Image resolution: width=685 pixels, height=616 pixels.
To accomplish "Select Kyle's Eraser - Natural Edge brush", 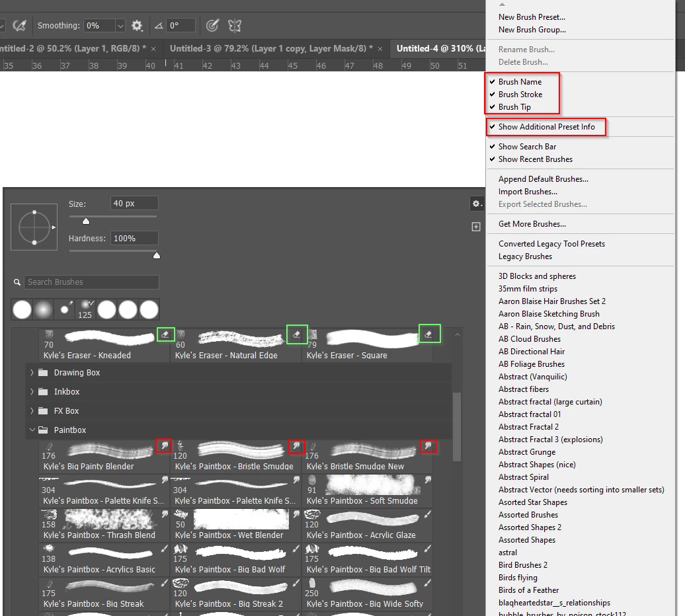I will pos(235,345).
